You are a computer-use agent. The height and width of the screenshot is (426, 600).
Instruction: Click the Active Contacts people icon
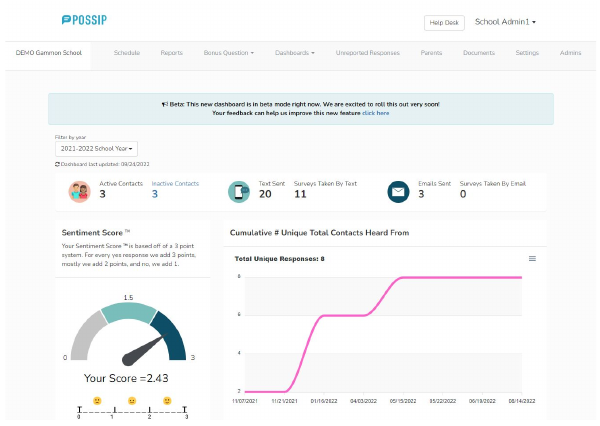[x=80, y=192]
